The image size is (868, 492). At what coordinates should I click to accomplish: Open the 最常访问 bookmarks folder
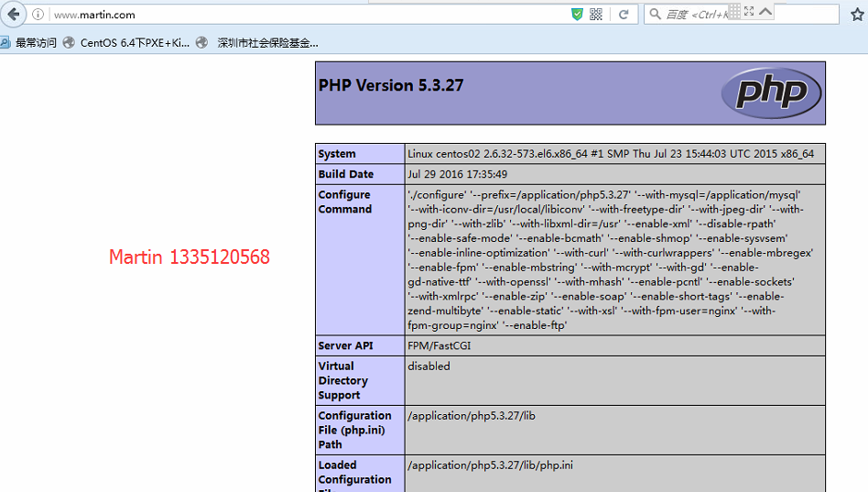point(28,43)
